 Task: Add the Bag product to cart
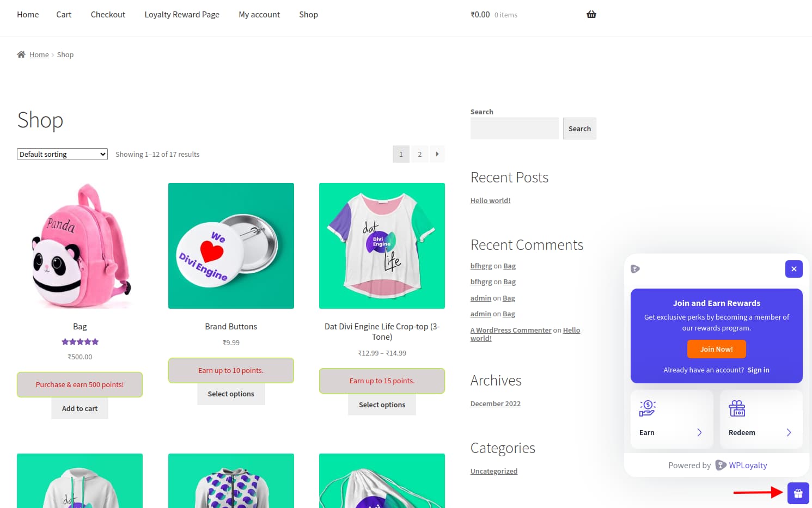(80, 408)
